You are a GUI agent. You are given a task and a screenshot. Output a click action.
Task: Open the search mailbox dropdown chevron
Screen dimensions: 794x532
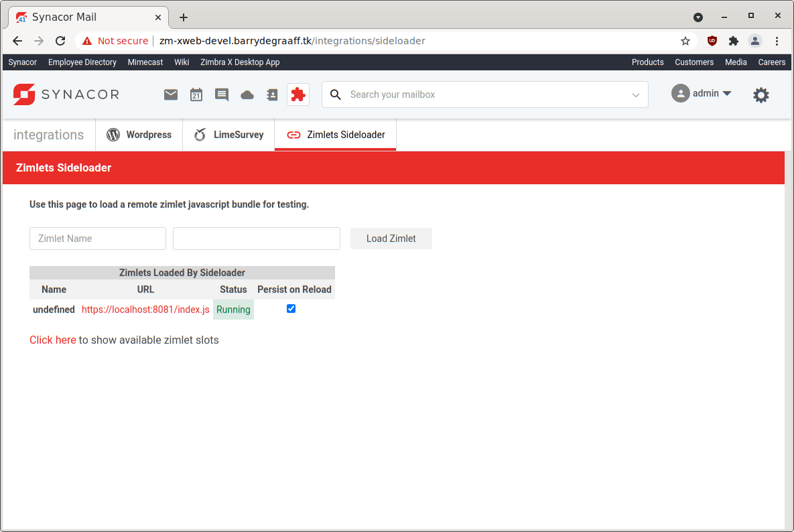(635, 94)
